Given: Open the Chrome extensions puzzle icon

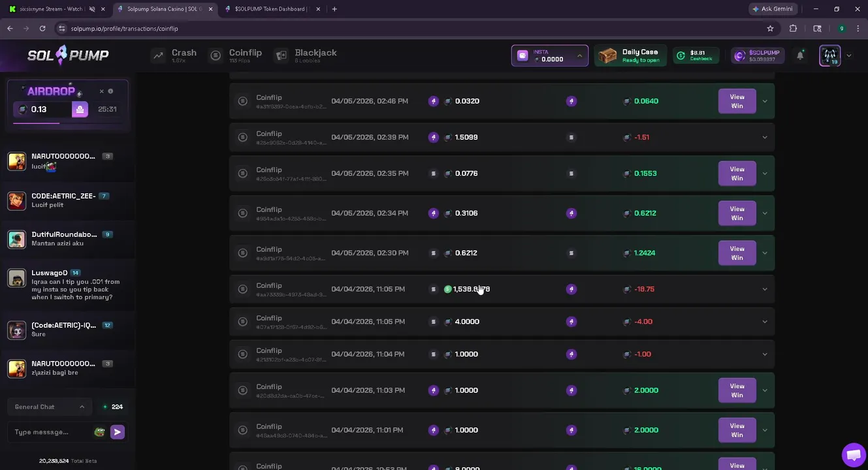Looking at the screenshot, I should 793,29.
